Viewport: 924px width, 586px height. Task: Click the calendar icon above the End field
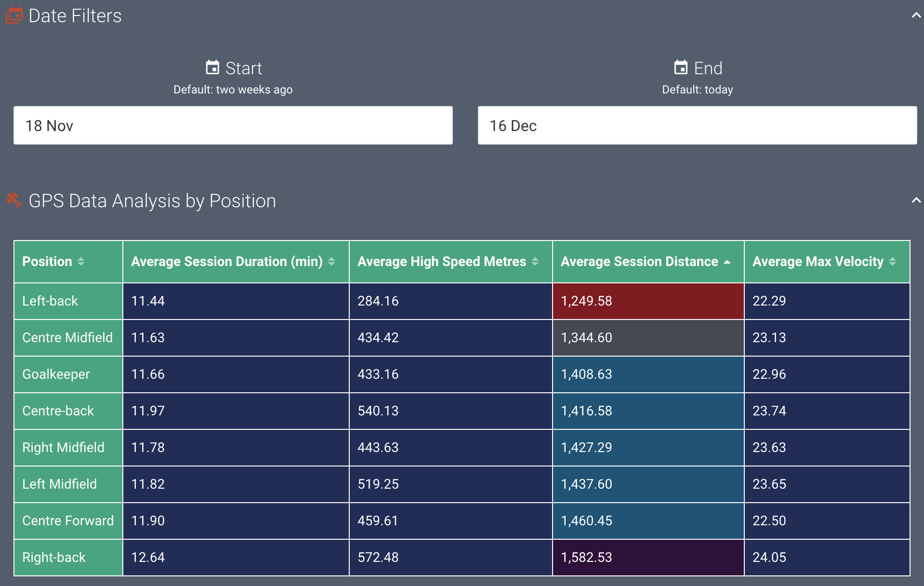[681, 67]
